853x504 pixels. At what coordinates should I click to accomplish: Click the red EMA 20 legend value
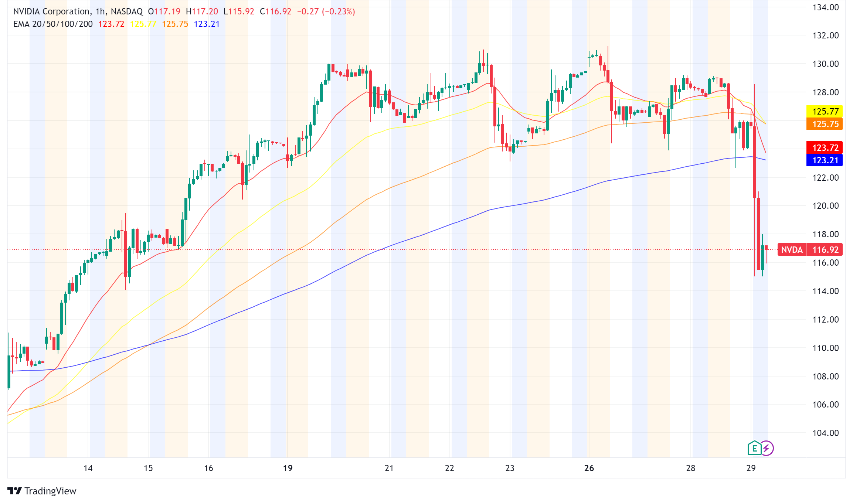pos(111,24)
